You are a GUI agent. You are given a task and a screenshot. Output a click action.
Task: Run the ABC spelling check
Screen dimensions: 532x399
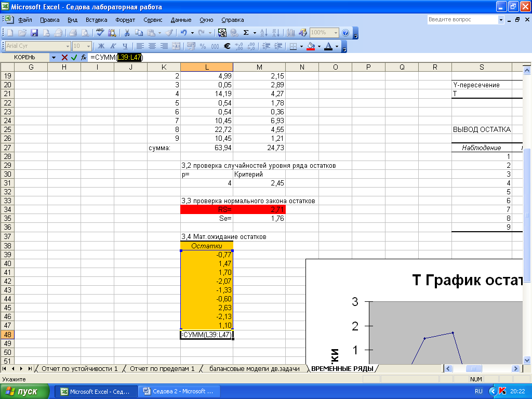click(x=100, y=33)
